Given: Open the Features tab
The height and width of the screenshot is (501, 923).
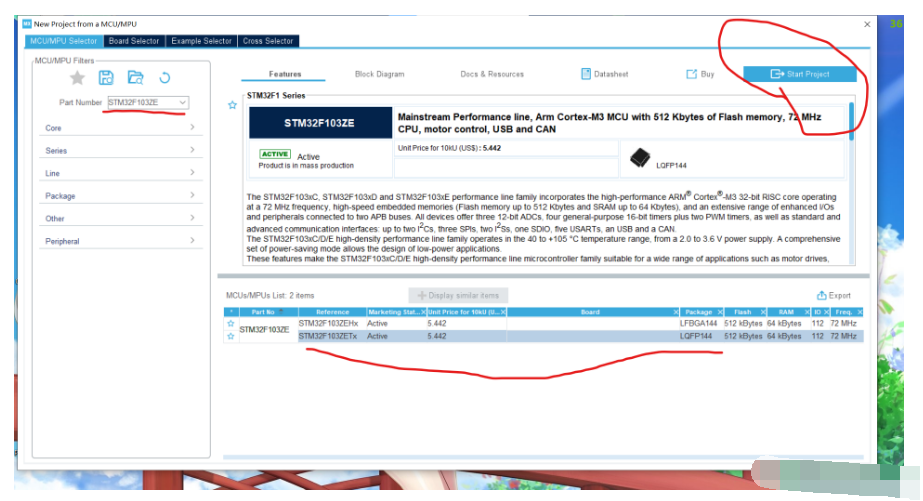Looking at the screenshot, I should click(x=285, y=74).
